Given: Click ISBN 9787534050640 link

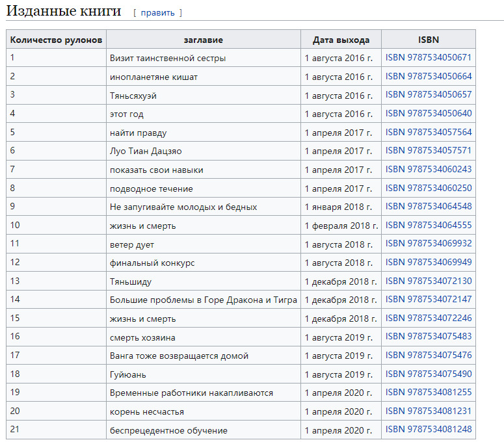Looking at the screenshot, I should click(428, 114).
